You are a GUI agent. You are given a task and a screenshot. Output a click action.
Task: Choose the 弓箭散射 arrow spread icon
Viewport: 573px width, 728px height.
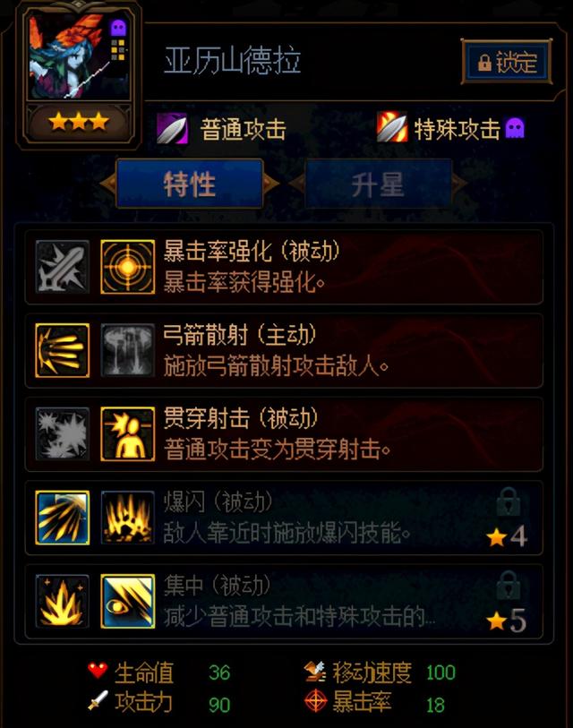coord(62,350)
